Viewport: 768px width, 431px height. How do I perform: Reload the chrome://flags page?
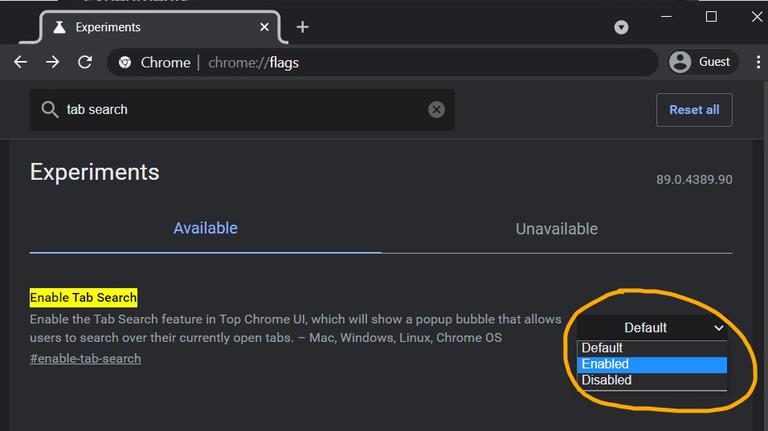coord(85,62)
